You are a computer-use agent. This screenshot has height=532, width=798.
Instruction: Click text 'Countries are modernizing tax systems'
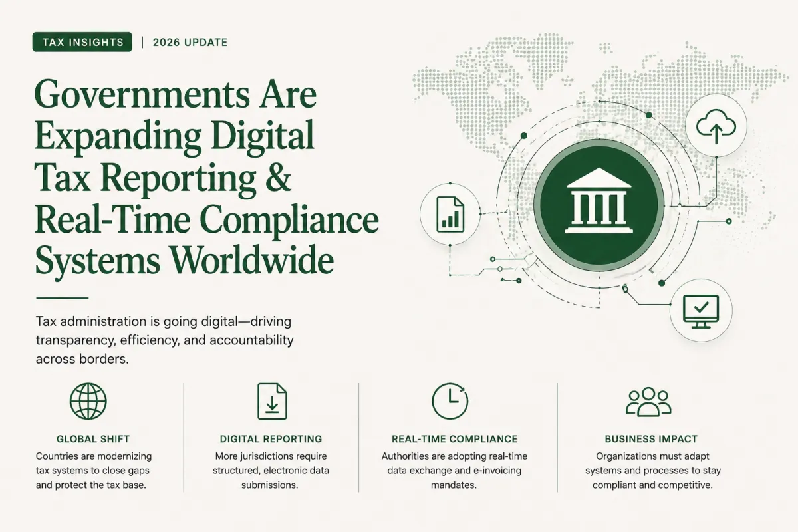(x=93, y=463)
